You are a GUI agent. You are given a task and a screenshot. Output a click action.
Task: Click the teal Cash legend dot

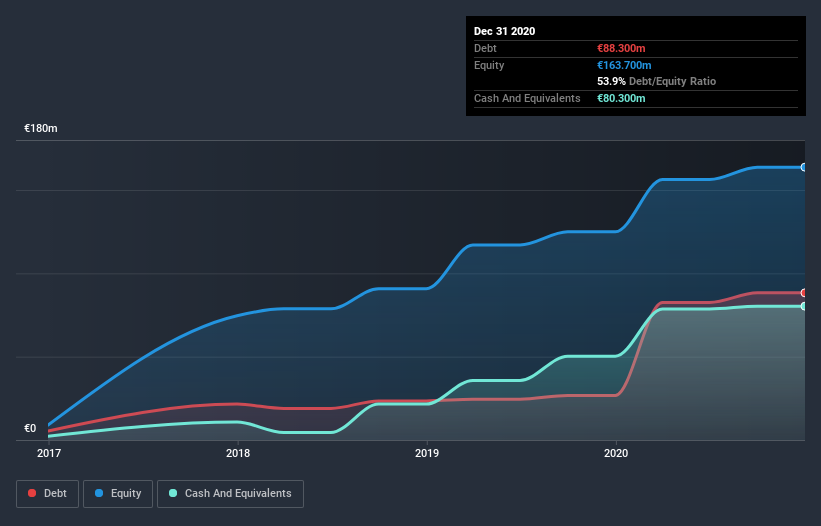point(173,493)
